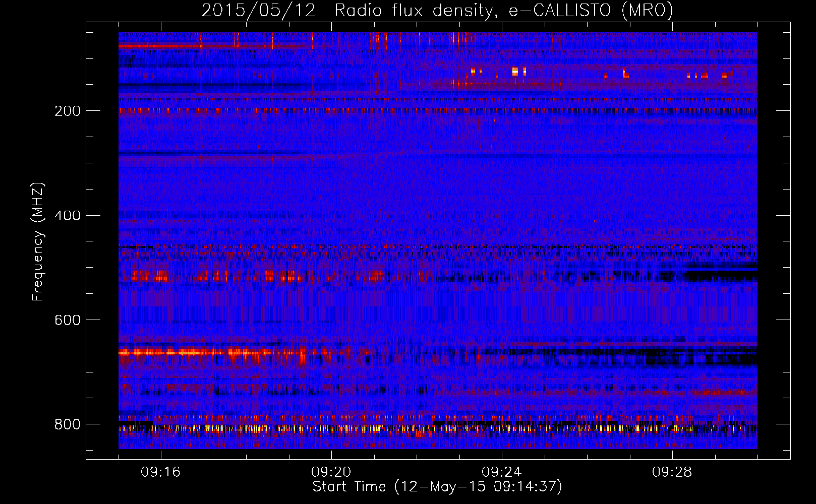The width and height of the screenshot is (816, 504).
Task: Click the 400 frequency tick label
Action: click(x=68, y=216)
